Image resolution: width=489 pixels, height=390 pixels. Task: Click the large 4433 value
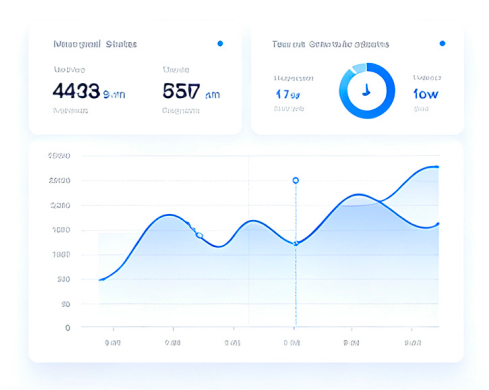[76, 91]
